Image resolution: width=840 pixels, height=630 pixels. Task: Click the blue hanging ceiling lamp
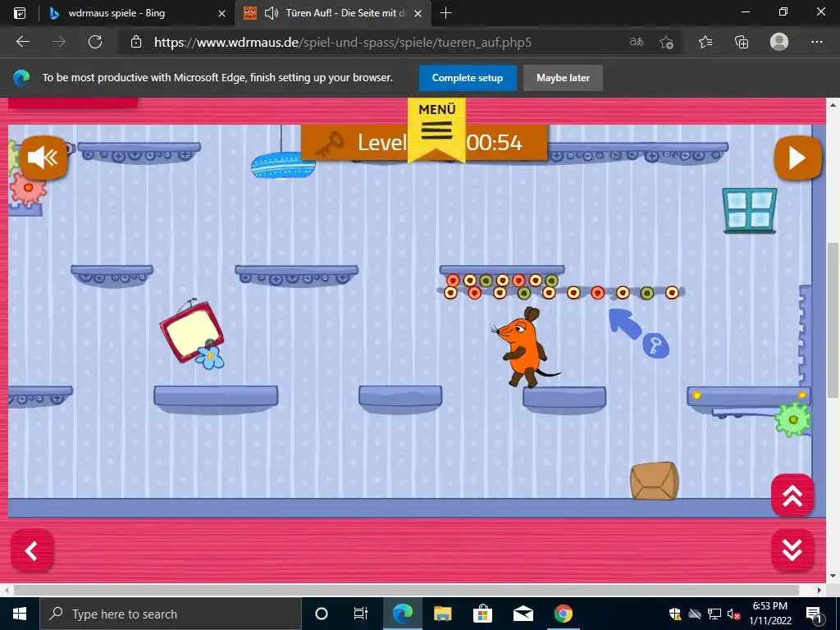pos(283,164)
